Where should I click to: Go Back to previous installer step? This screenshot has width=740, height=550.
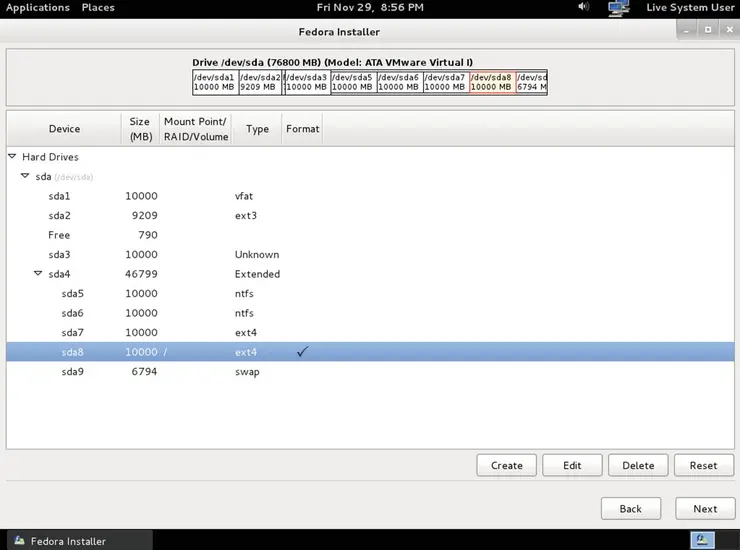coord(630,508)
